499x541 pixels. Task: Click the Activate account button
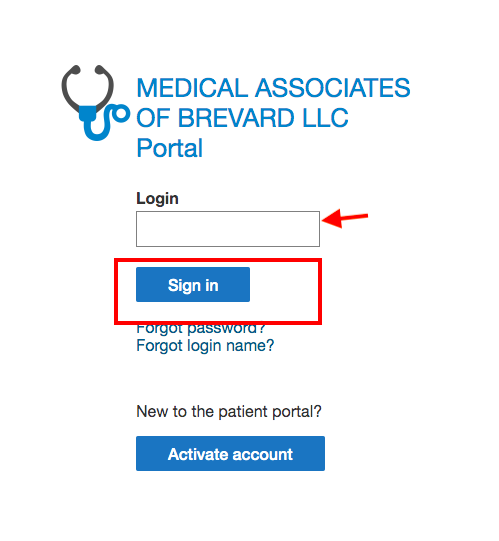pyautogui.click(x=230, y=453)
